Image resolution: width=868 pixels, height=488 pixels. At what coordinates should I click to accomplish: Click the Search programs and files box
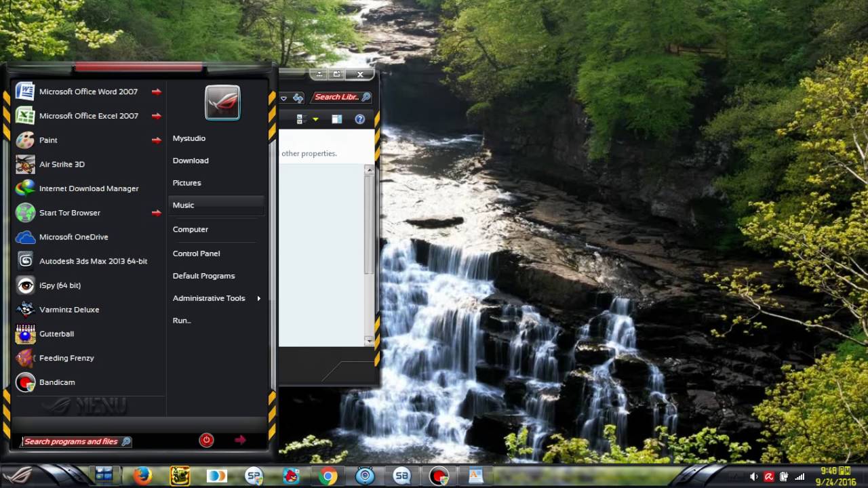click(77, 441)
